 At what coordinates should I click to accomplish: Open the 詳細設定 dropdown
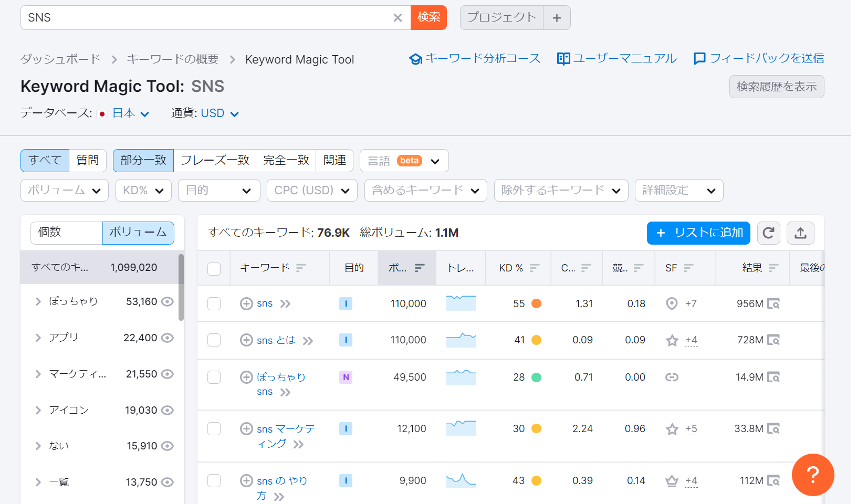pyautogui.click(x=679, y=191)
